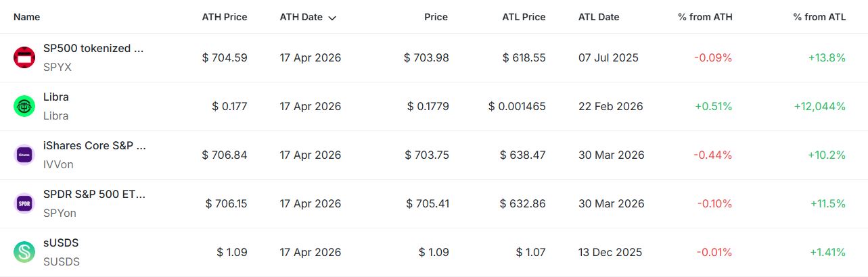This screenshot has height=277, width=868.
Task: Click the SPDR SPYon token icon
Action: click(24, 203)
